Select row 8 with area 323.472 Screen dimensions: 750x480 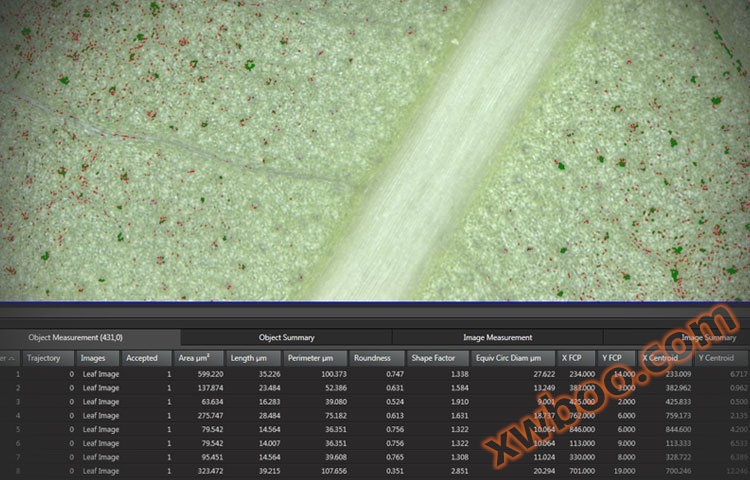[x=202, y=471]
